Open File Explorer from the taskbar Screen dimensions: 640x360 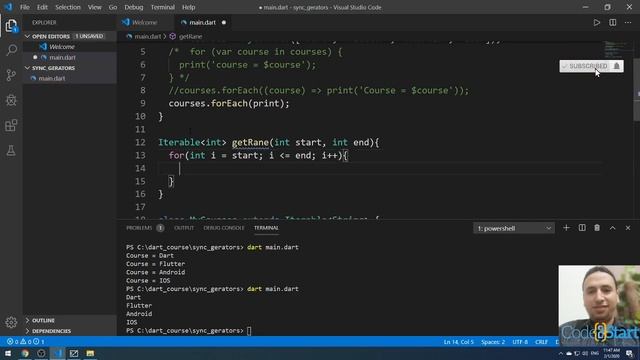[x=90, y=353]
